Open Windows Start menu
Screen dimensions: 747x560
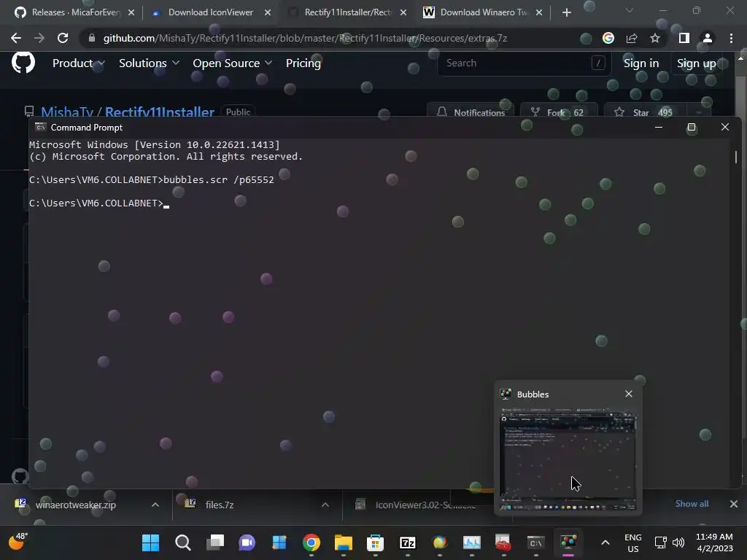[x=150, y=542]
